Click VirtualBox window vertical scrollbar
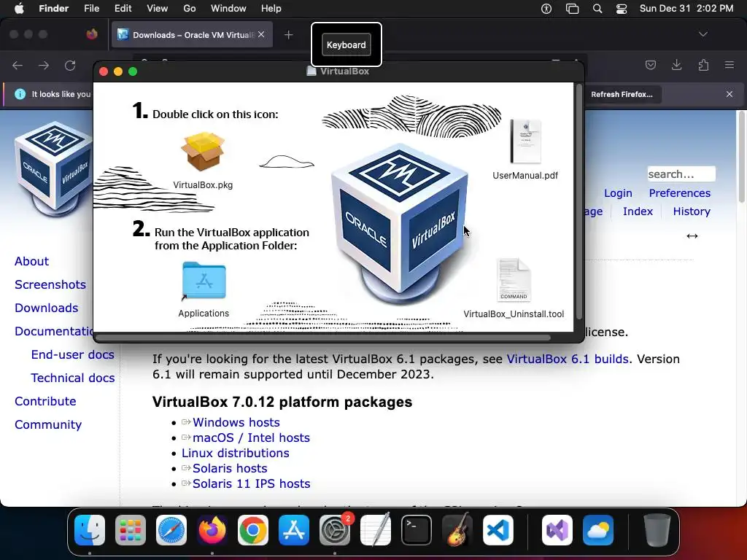747x560 pixels. coord(578,202)
